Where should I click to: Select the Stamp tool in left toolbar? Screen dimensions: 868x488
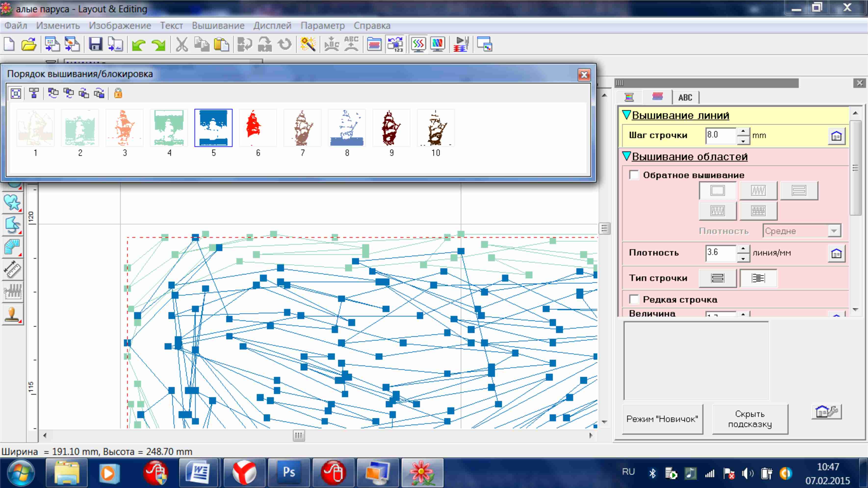click(13, 314)
